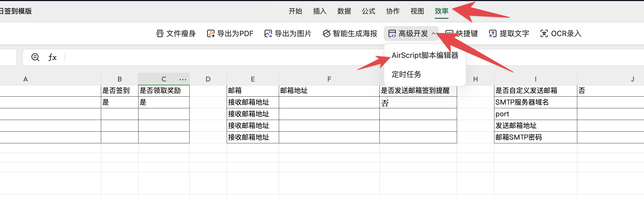Select column I header
644x198 pixels.
click(x=536, y=79)
